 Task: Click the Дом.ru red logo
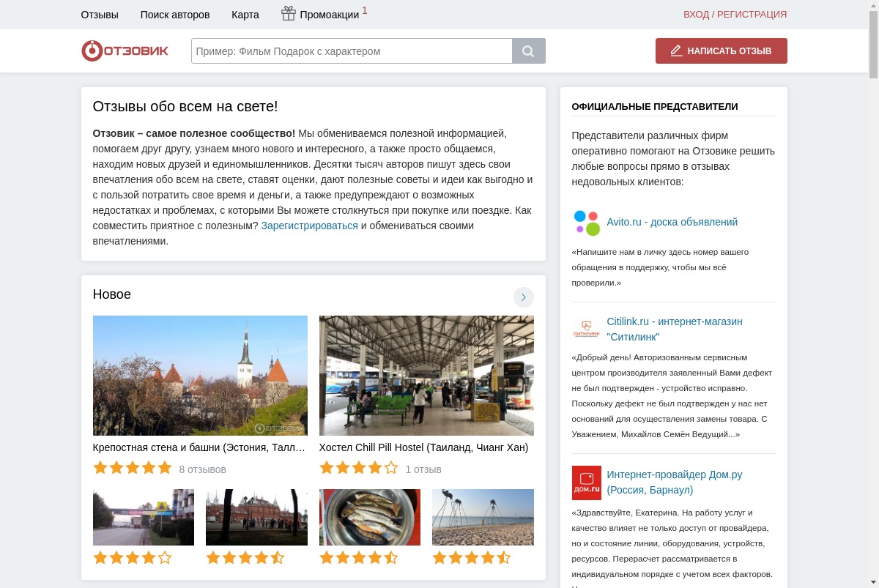click(x=587, y=483)
